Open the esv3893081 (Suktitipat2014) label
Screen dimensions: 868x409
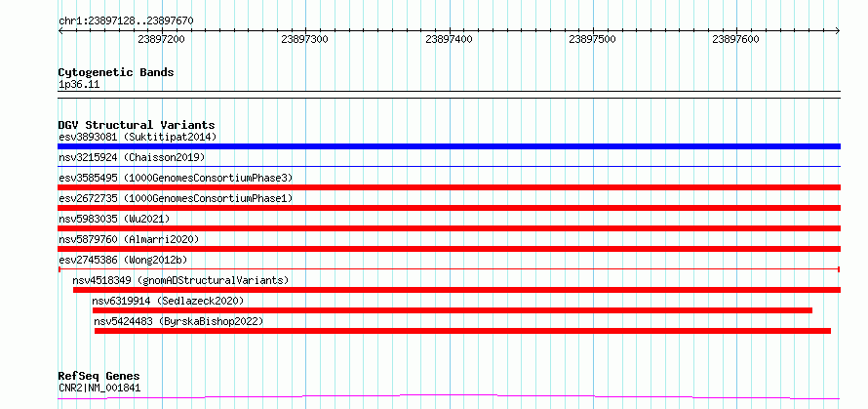tap(138, 137)
